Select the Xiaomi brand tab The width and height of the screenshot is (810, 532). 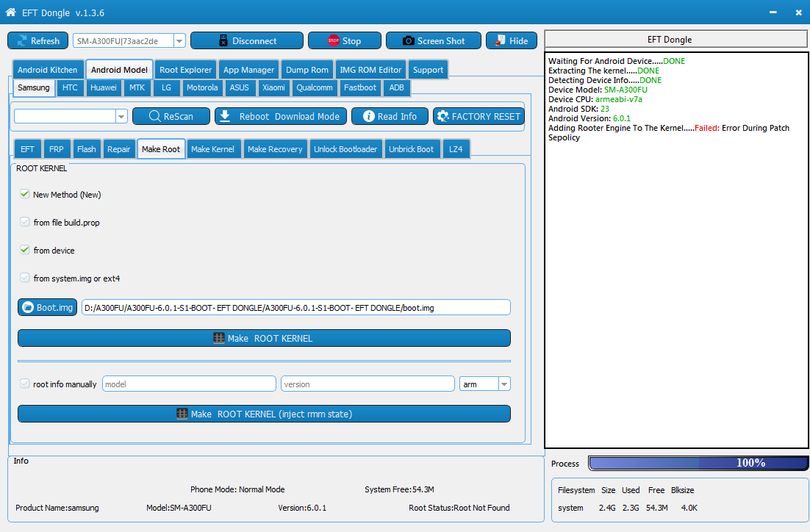tap(273, 87)
